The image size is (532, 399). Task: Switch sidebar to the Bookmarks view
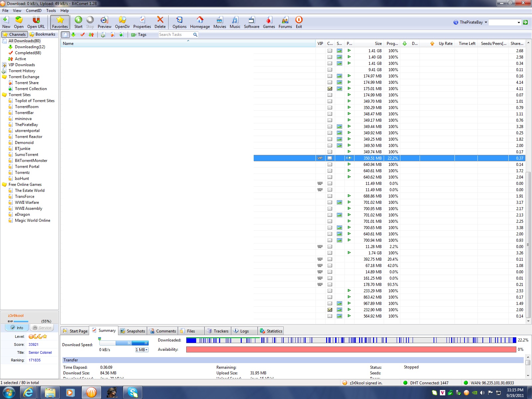42,34
